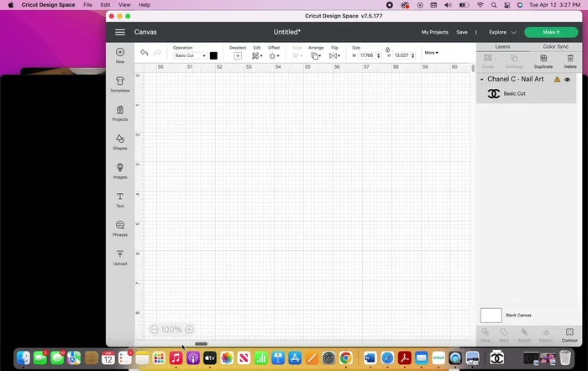Click the width size input field
This screenshot has width=588, height=371.
(x=367, y=55)
